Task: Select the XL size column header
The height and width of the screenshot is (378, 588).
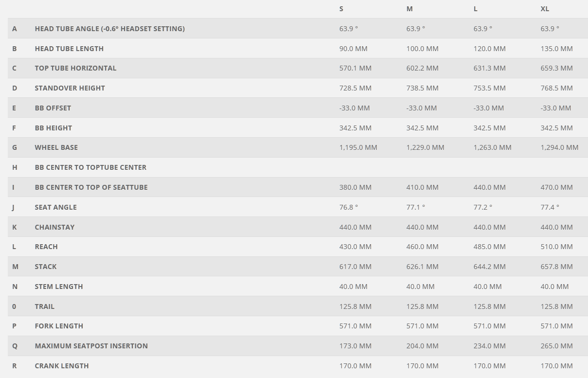Action: coord(545,9)
